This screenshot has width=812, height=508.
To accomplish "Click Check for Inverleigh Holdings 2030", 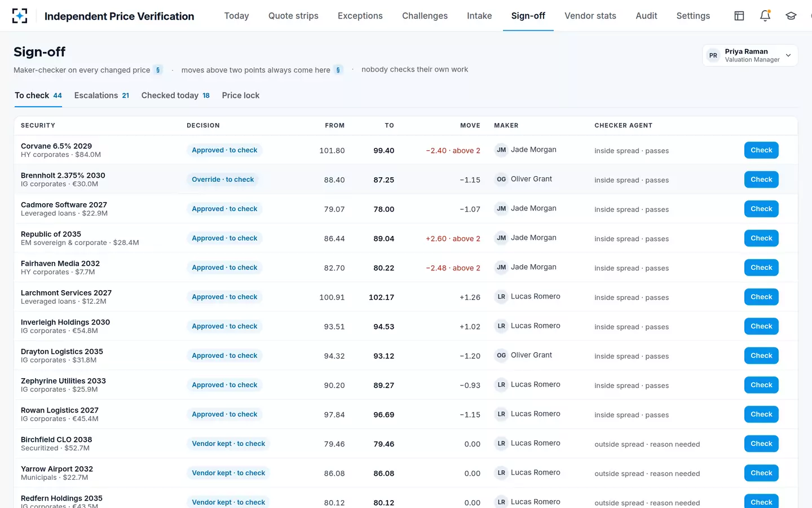I will (x=761, y=326).
